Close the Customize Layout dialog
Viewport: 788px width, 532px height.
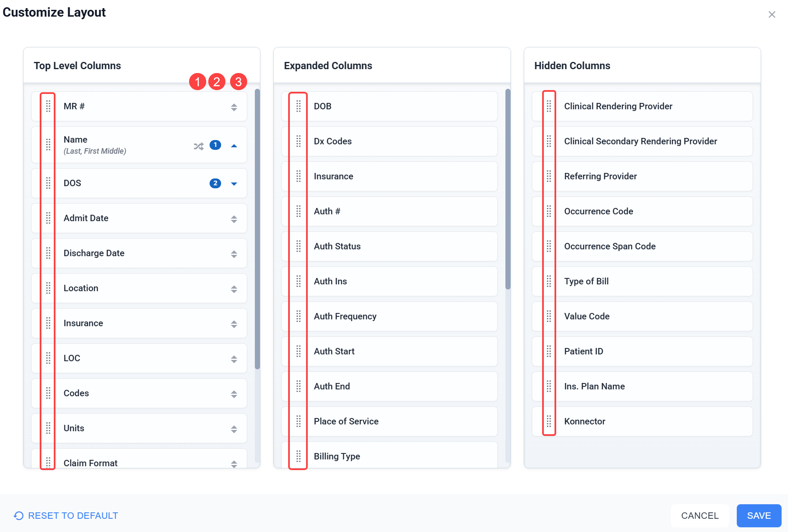coord(771,15)
